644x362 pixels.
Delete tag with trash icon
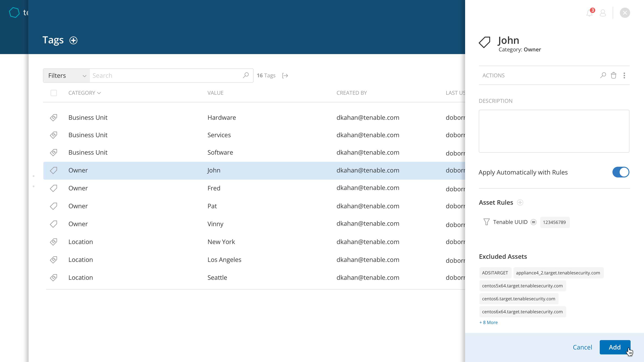point(614,75)
